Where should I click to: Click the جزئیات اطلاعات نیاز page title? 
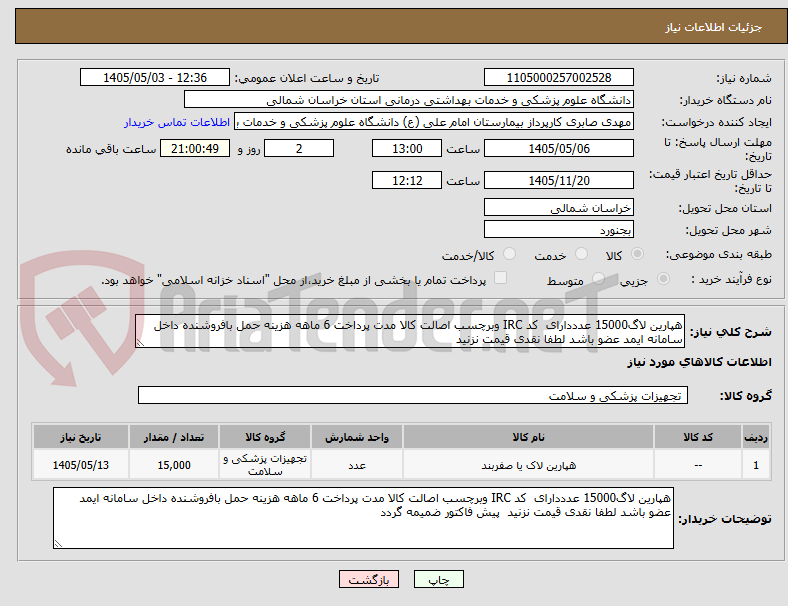(714, 27)
